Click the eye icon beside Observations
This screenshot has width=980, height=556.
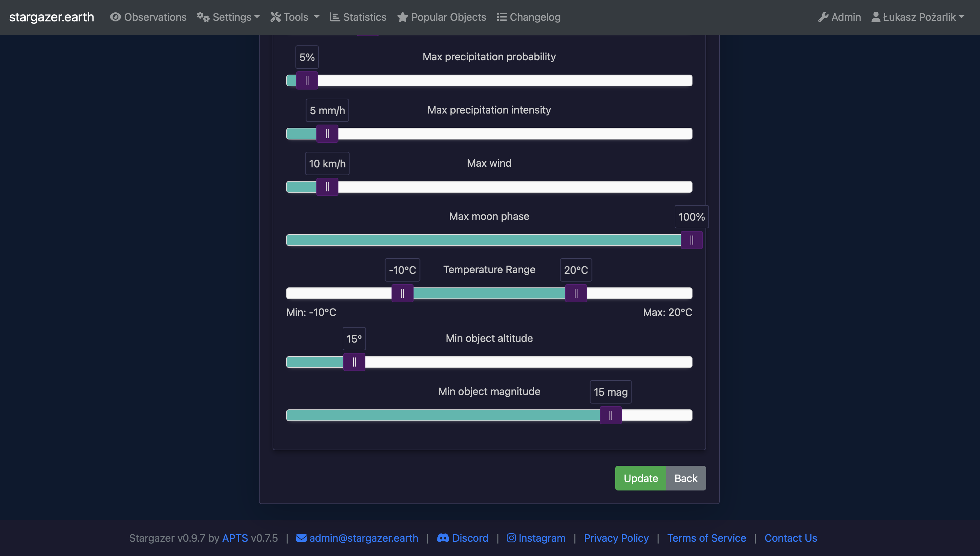[x=115, y=17]
